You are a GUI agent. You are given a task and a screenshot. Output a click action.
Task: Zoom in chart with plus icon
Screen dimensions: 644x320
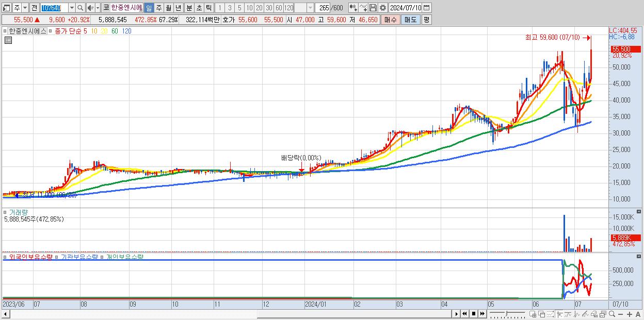tap(630, 314)
